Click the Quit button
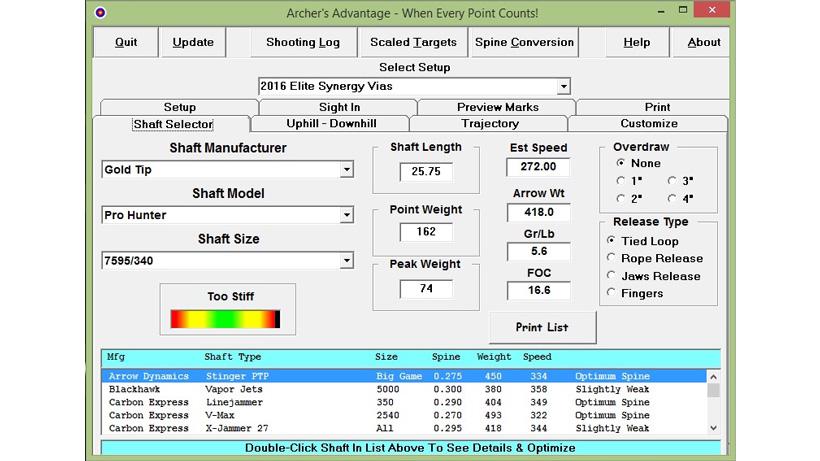Viewport: 820px width, 461px height. click(x=126, y=42)
